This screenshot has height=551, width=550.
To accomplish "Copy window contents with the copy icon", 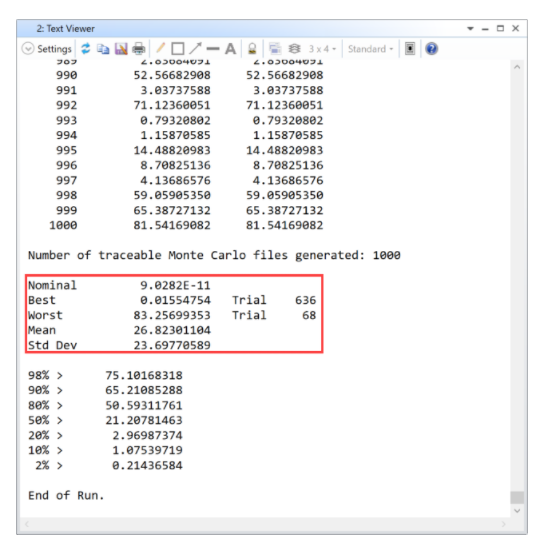I will [103, 48].
